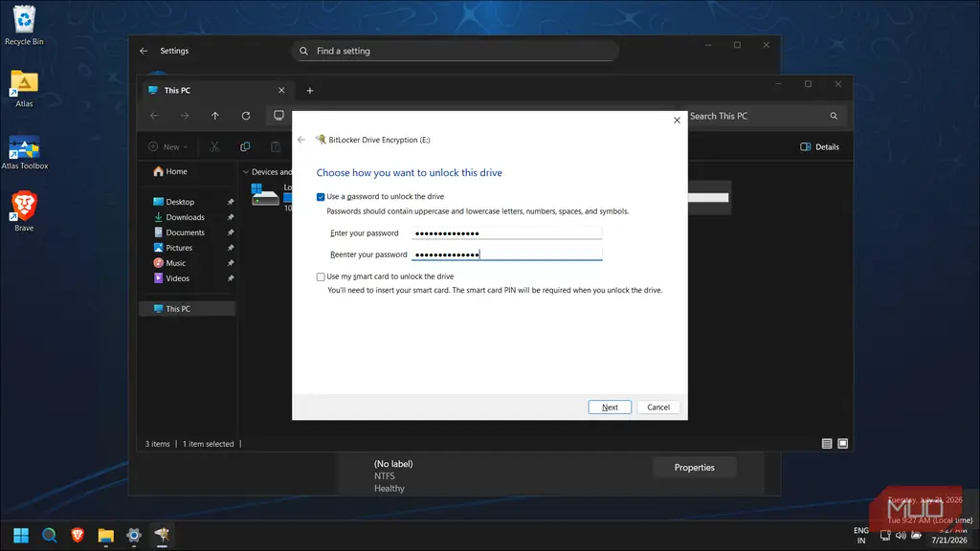Toggle the Details pane button
This screenshot has height=551, width=980.
819,146
